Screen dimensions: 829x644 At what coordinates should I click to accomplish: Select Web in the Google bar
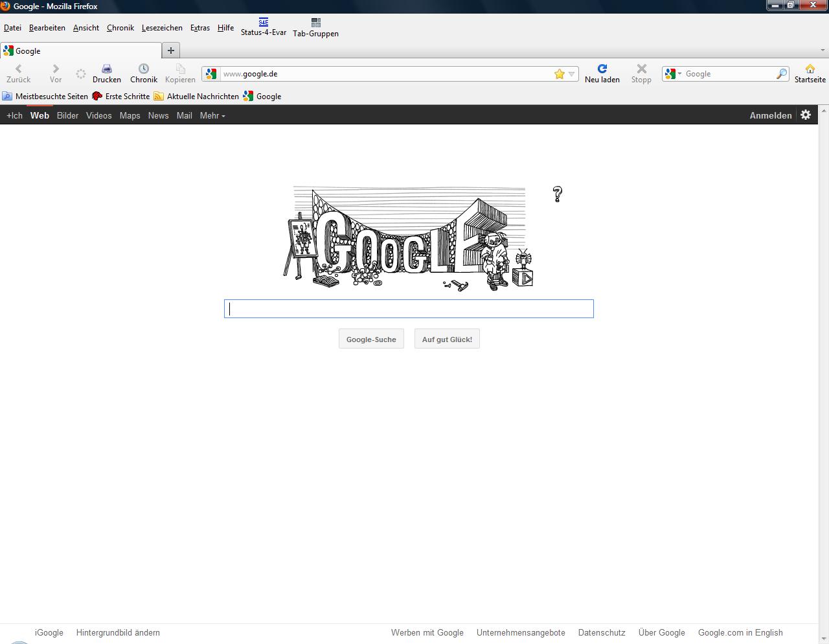point(40,115)
